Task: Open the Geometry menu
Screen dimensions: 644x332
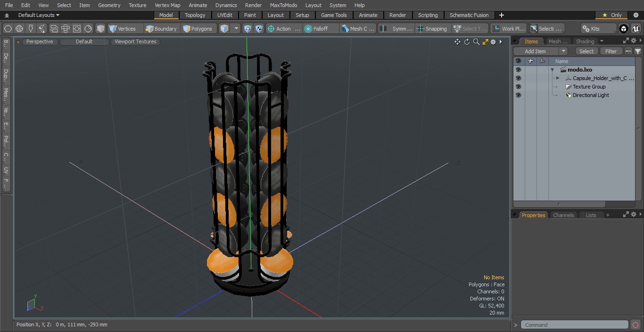Action: (x=109, y=5)
